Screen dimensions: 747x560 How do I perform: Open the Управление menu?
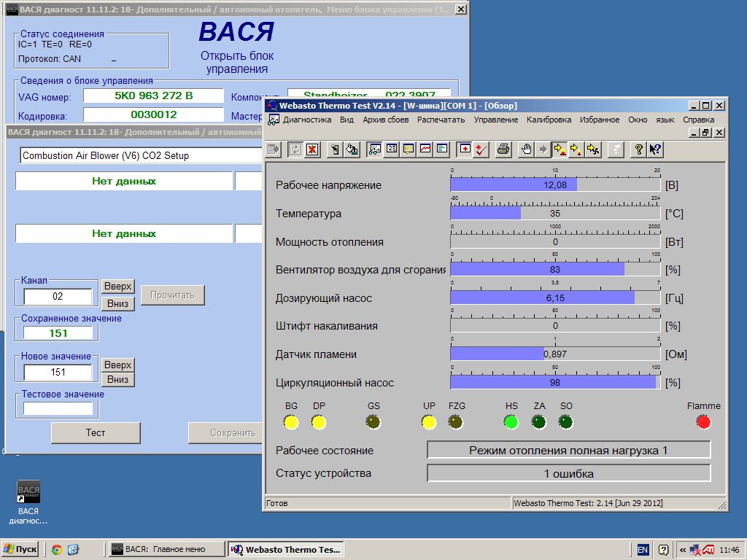495,120
